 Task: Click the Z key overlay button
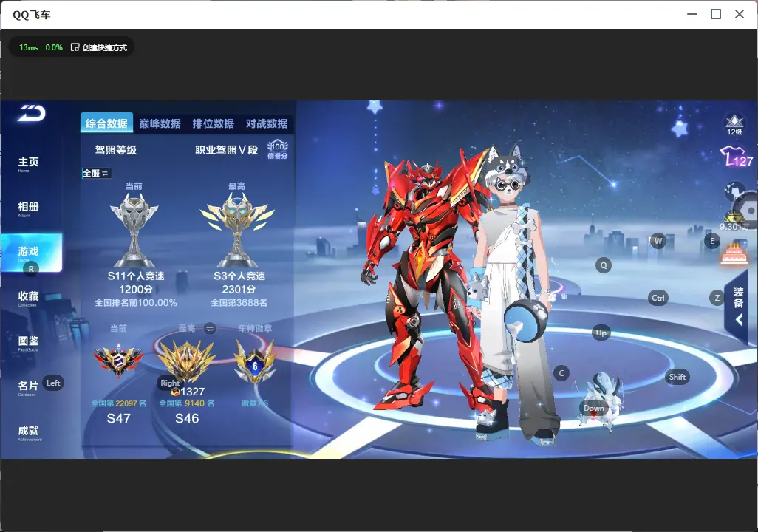pyautogui.click(x=717, y=298)
